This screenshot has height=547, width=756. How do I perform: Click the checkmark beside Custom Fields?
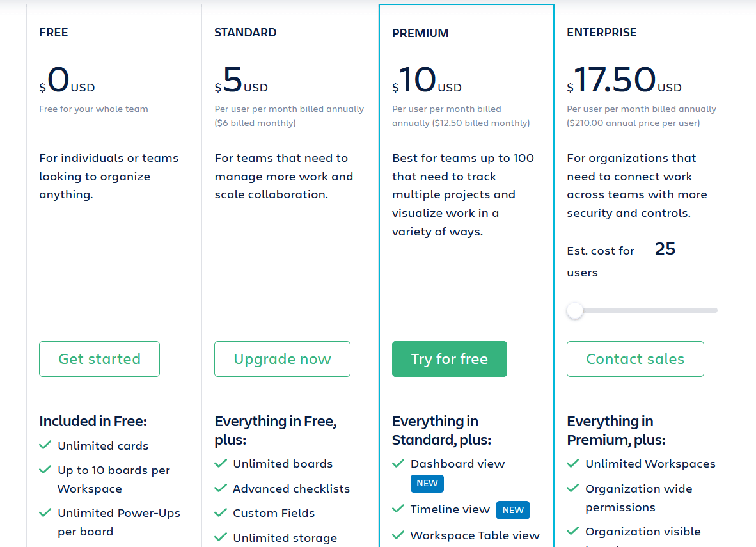point(221,512)
